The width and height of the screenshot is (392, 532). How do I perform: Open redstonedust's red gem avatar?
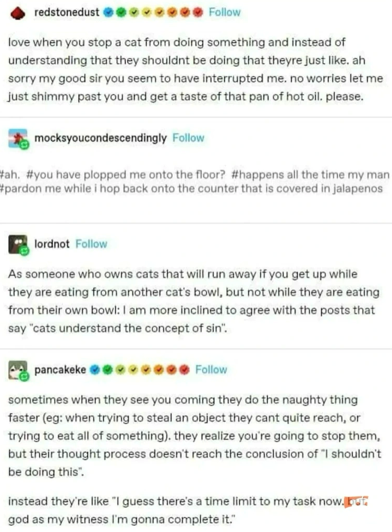[18, 13]
